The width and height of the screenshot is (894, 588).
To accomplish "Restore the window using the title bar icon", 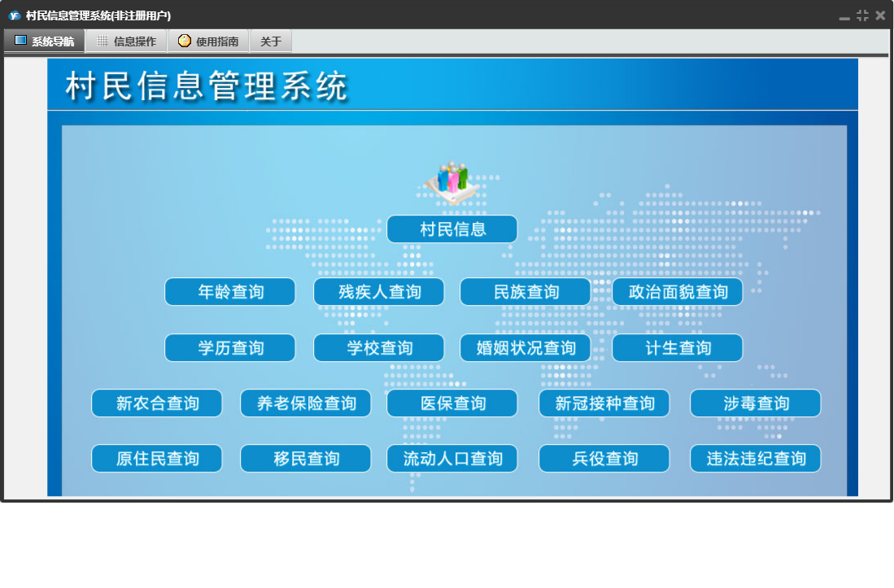I will click(x=862, y=15).
